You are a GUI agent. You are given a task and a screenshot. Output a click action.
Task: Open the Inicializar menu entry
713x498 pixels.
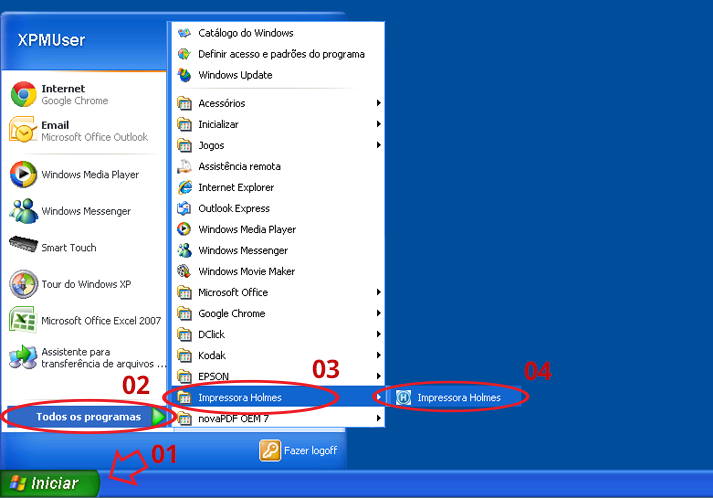tap(279, 124)
